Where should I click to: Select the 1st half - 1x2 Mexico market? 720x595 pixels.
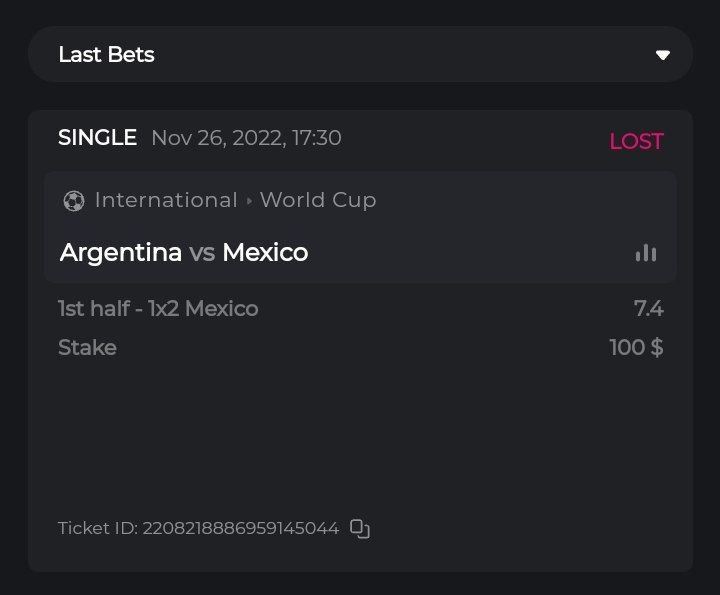(x=158, y=309)
